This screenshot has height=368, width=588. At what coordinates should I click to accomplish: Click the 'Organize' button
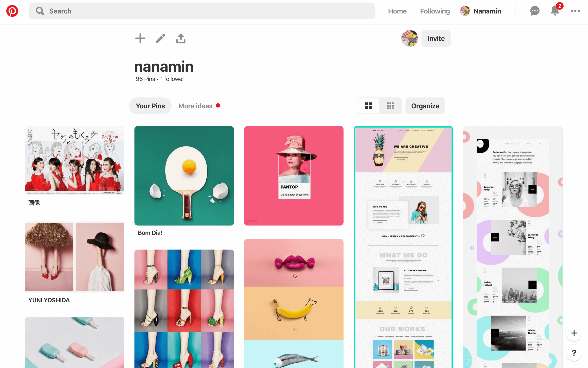tap(425, 106)
